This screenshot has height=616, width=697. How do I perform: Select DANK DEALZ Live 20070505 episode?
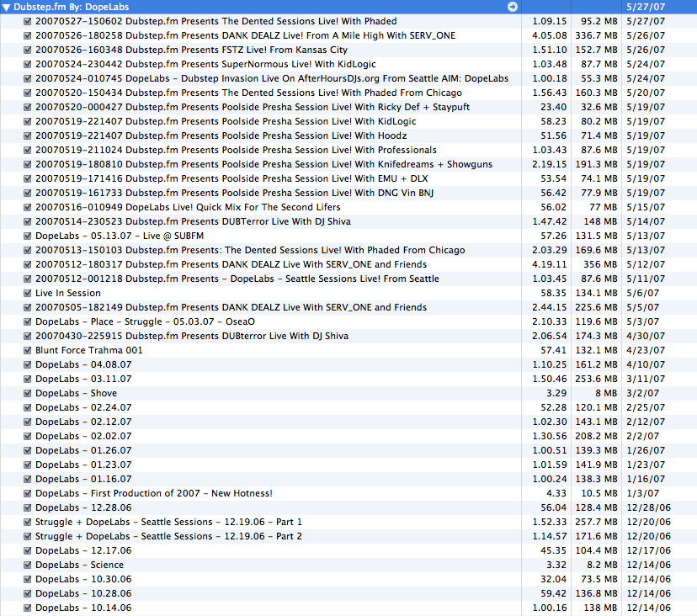pos(231,307)
